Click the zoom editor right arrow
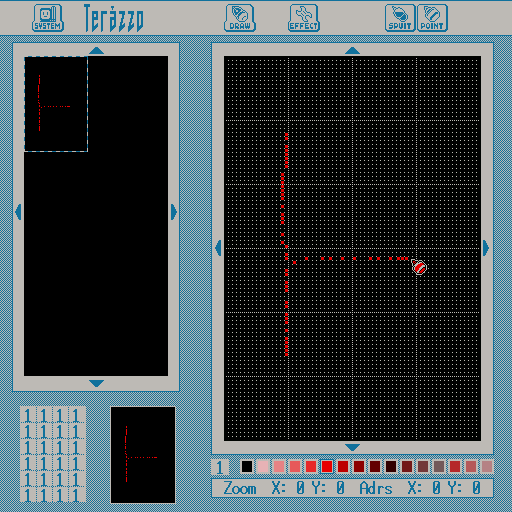Viewport: 512px width, 512px height. point(486,248)
